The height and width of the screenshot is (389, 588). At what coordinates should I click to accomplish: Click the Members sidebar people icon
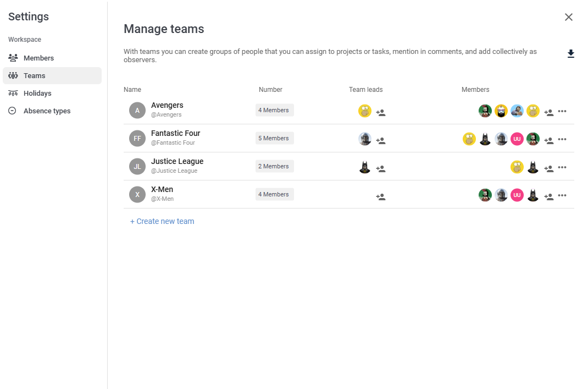(x=13, y=58)
